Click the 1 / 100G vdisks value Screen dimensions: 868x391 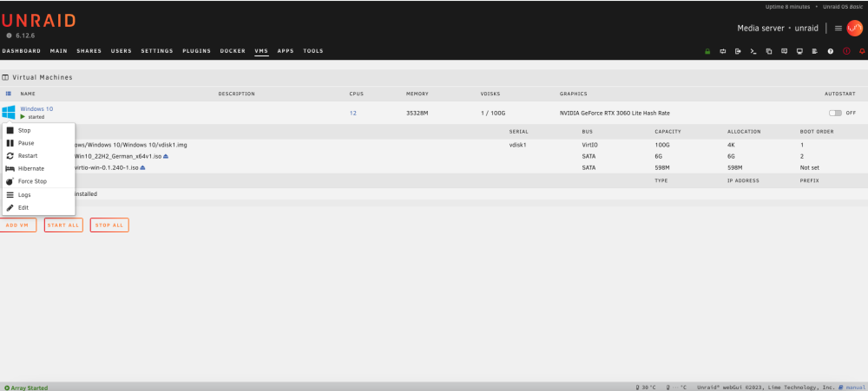click(x=493, y=113)
